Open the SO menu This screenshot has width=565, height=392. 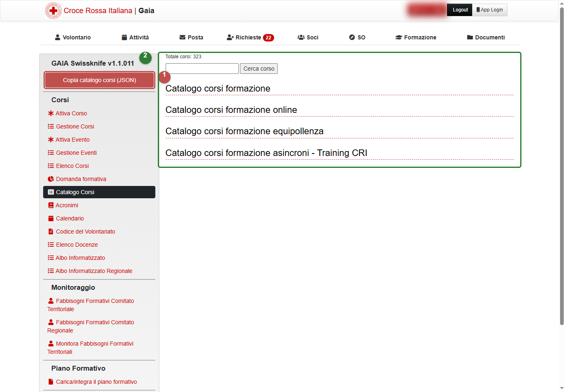point(357,37)
